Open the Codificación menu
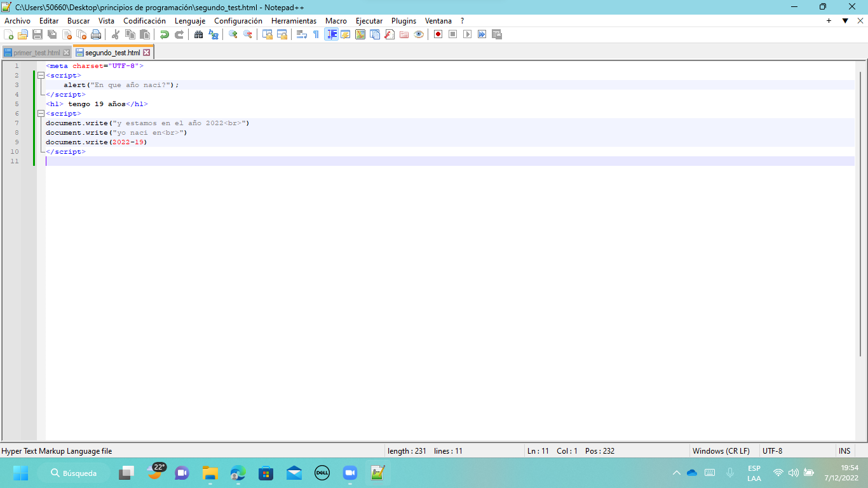 (145, 21)
